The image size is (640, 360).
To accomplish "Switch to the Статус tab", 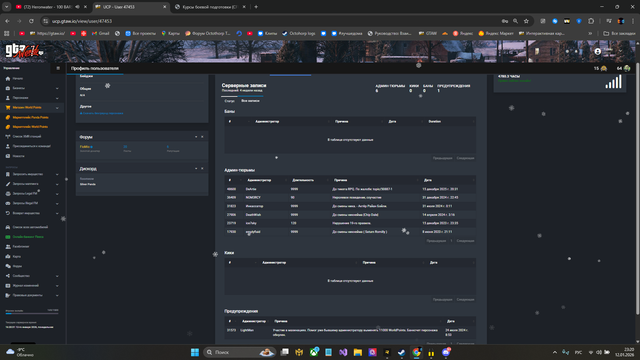I will 229,101.
